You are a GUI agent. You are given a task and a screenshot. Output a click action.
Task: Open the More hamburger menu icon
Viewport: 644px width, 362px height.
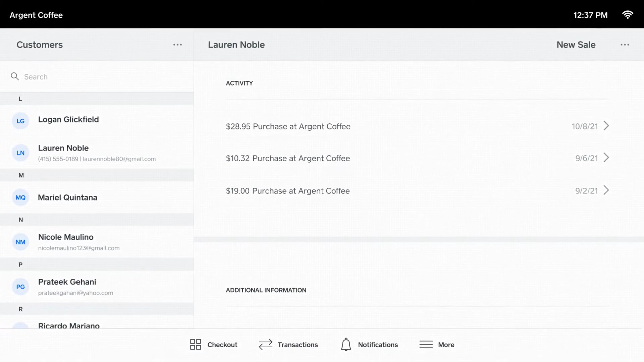(426, 344)
